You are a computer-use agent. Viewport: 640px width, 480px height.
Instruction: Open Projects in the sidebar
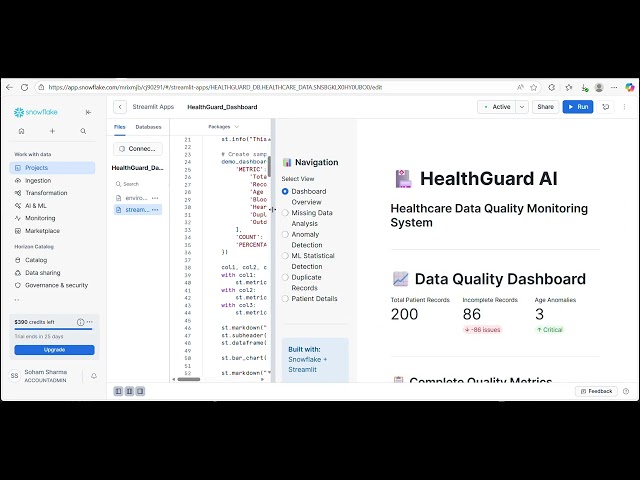pyautogui.click(x=52, y=168)
